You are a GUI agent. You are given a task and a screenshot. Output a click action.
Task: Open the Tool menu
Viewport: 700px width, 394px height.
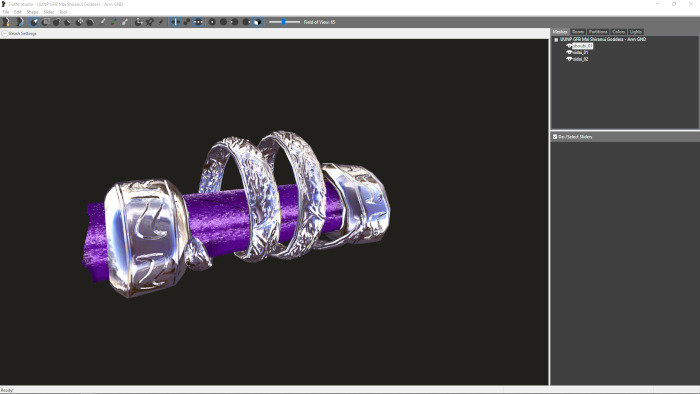coord(63,12)
